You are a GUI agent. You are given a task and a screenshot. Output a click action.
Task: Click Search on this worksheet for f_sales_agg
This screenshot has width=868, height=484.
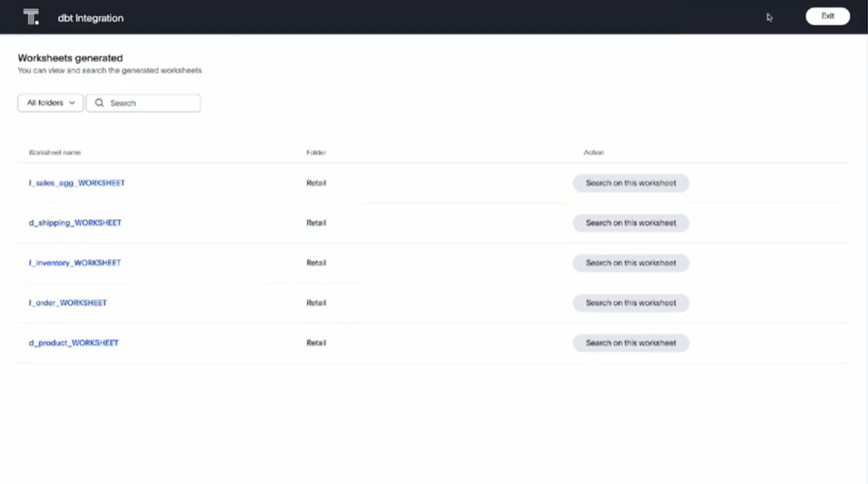[x=631, y=183]
